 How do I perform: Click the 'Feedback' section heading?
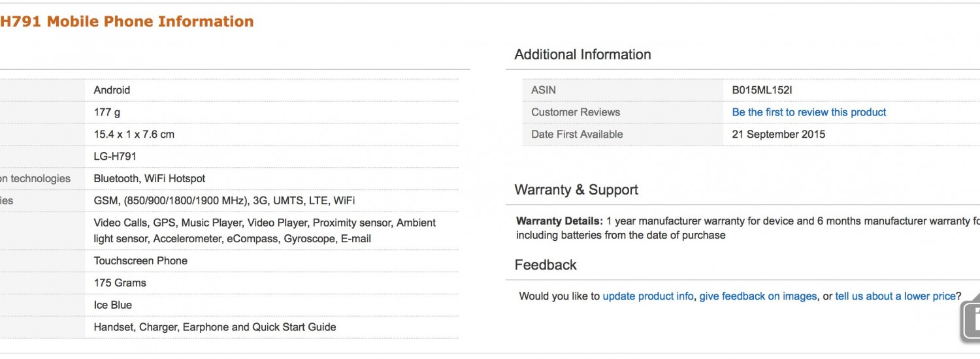pyautogui.click(x=546, y=265)
